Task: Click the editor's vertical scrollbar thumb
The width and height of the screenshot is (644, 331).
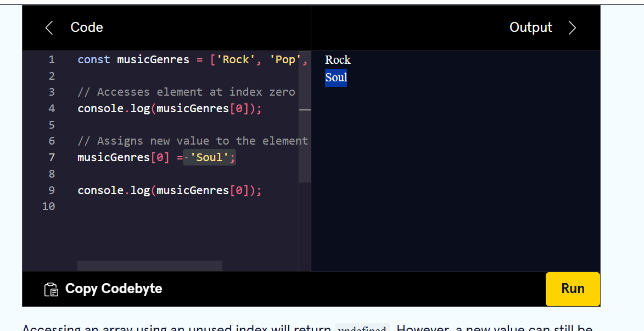Action: coord(305,143)
